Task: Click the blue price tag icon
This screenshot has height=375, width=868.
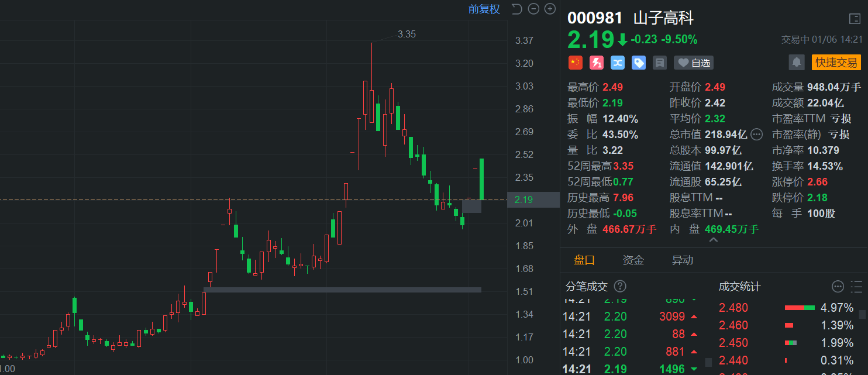Action: pos(639,63)
